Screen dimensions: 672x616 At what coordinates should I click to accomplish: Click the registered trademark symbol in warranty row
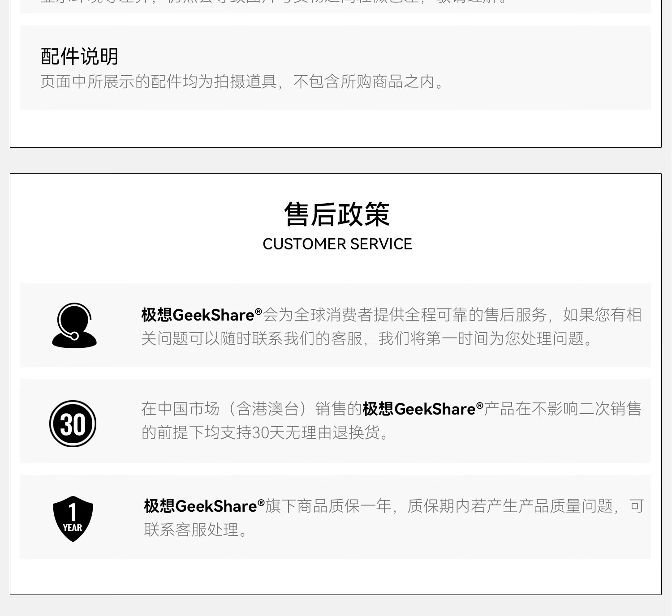(261, 503)
